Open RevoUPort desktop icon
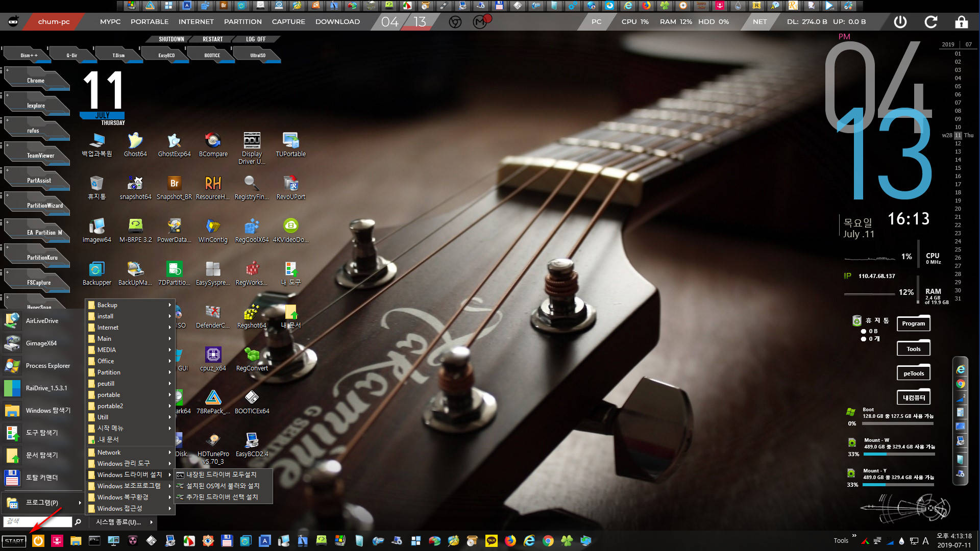 (x=291, y=188)
